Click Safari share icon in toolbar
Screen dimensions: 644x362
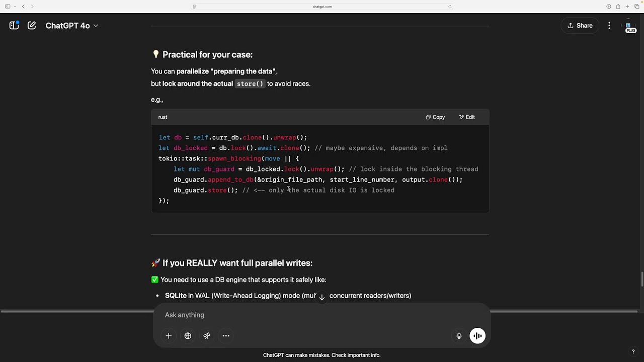pyautogui.click(x=618, y=7)
